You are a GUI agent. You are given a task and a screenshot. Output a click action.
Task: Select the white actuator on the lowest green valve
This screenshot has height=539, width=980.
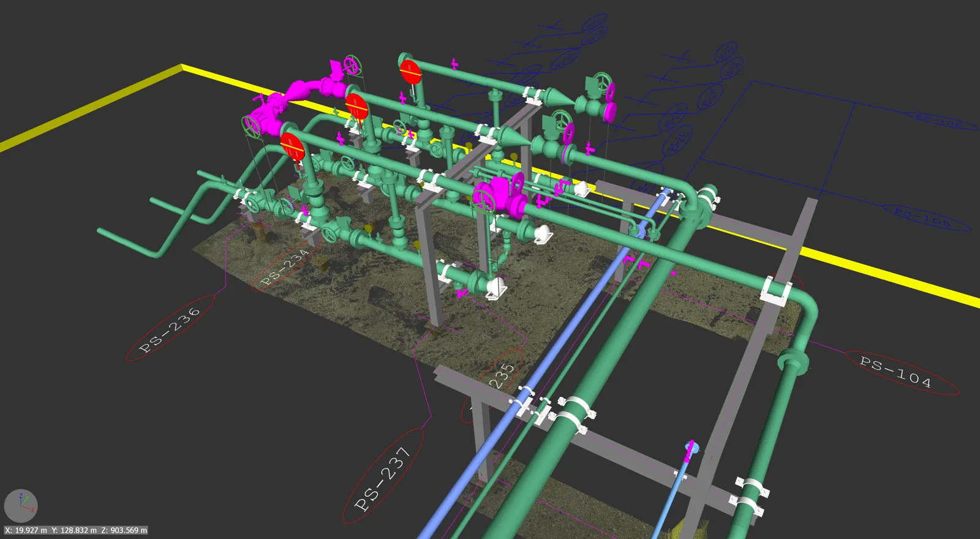point(496,288)
